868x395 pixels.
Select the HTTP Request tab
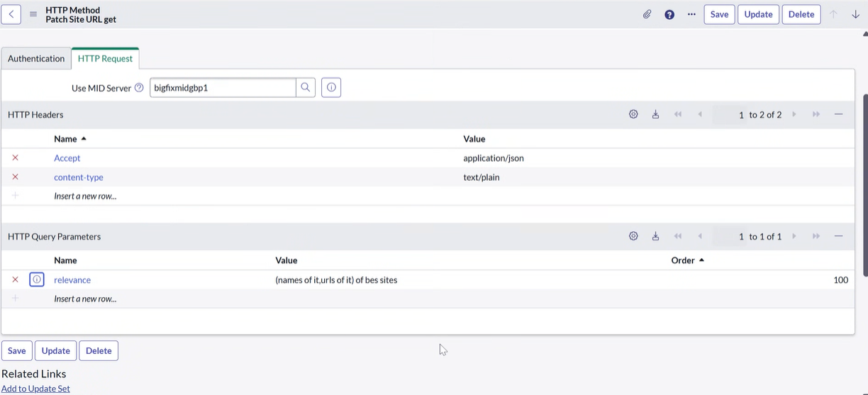point(105,59)
